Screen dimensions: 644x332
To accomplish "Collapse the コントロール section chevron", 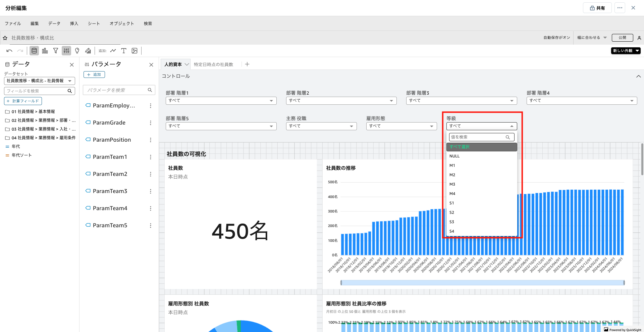I will [638, 77].
